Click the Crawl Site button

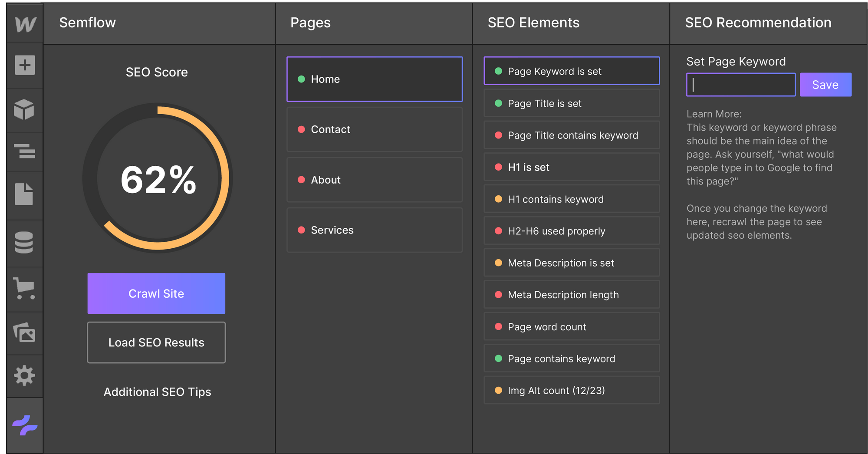click(x=156, y=293)
